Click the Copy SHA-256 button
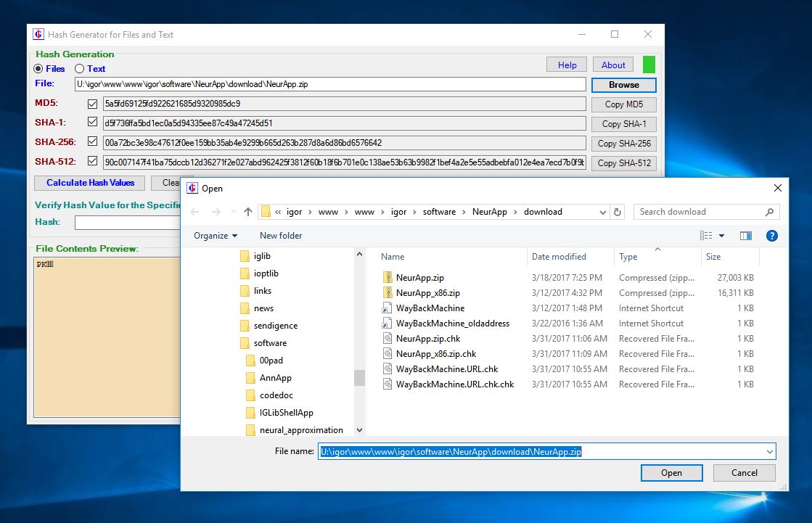The width and height of the screenshot is (812, 523). pyautogui.click(x=623, y=143)
